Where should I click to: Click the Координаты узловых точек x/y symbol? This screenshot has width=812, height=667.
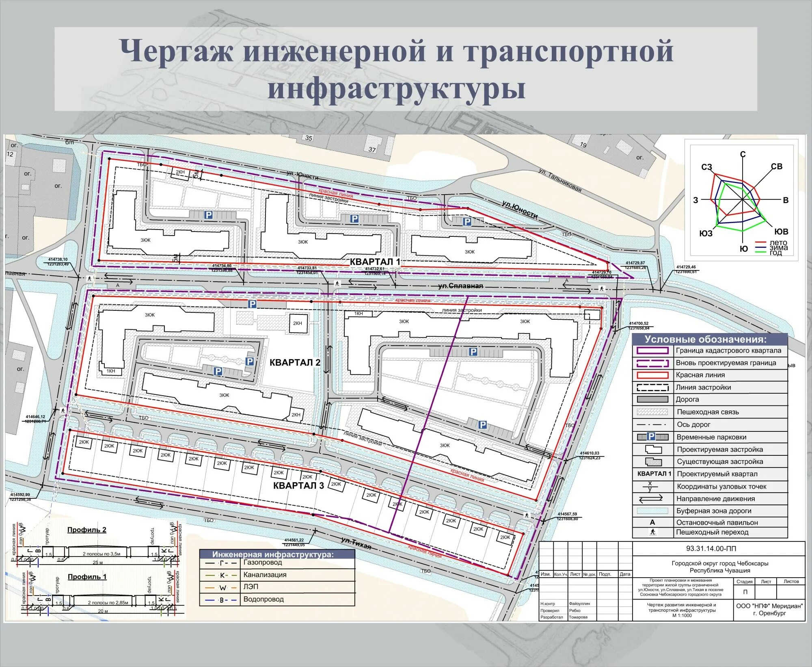pos(650,486)
